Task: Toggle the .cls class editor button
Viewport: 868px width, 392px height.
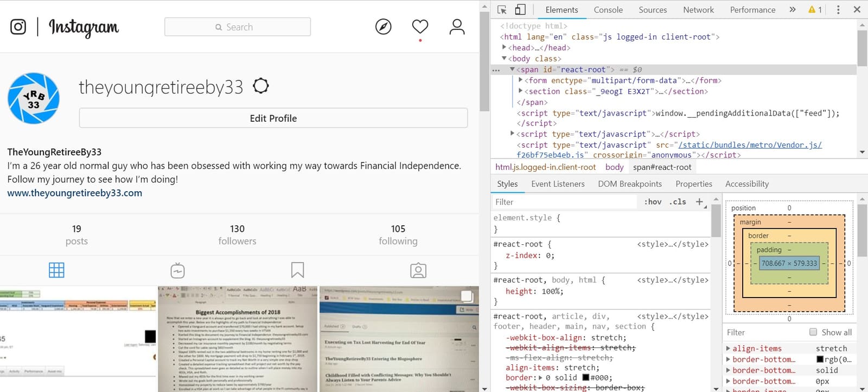Action: 678,201
